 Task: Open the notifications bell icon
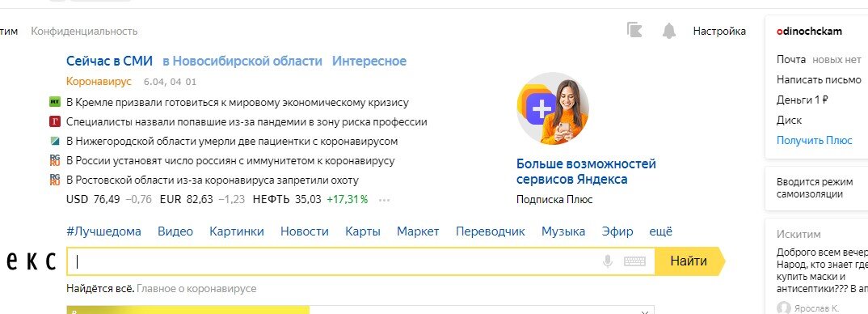[x=669, y=31]
